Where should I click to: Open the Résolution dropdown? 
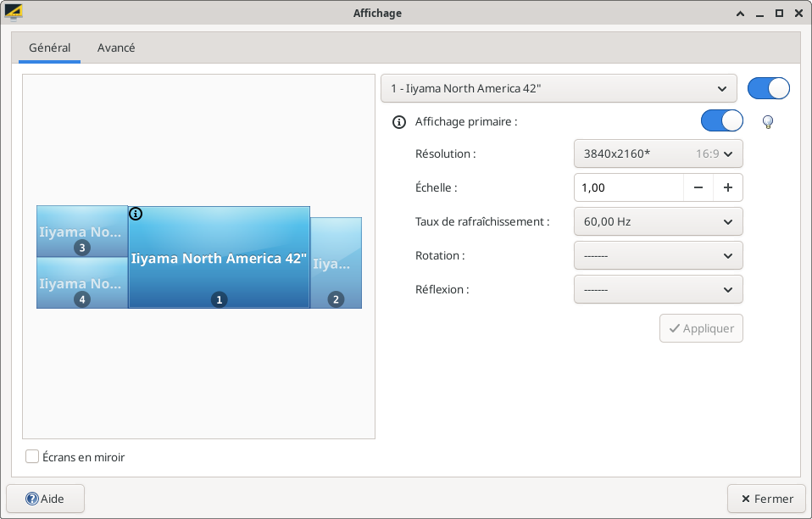point(658,154)
